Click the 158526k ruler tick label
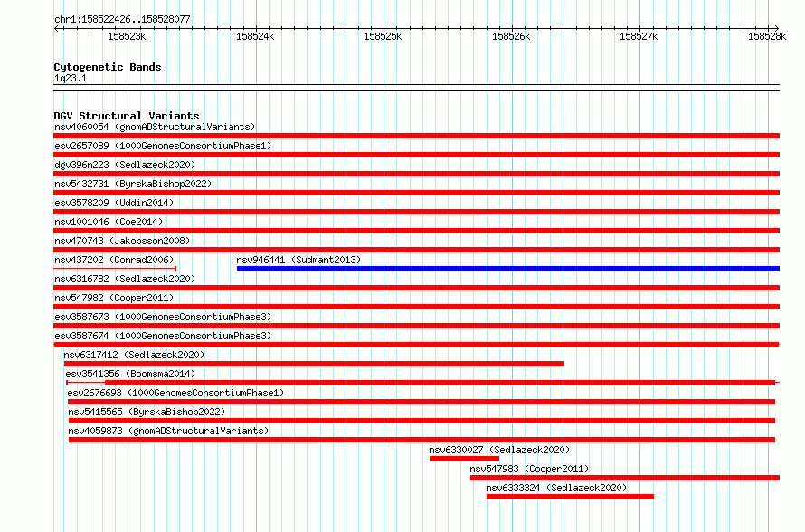Viewport: 805px width, 532px height. (511, 36)
